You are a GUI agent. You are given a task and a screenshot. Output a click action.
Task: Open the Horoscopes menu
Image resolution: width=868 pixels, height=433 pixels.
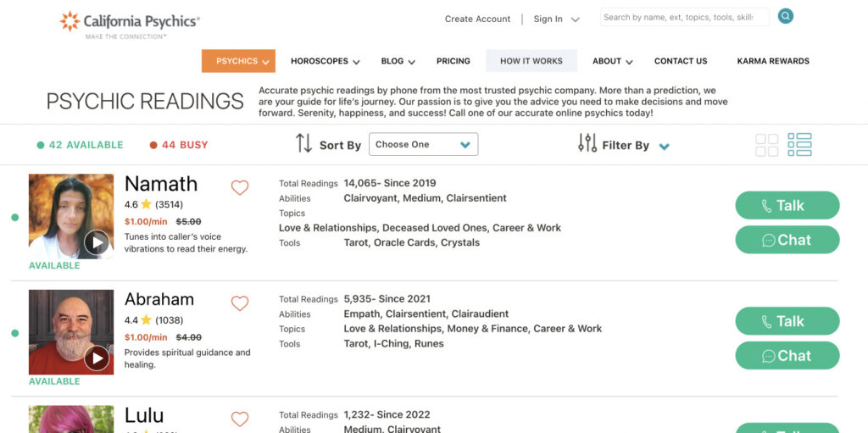coord(325,62)
